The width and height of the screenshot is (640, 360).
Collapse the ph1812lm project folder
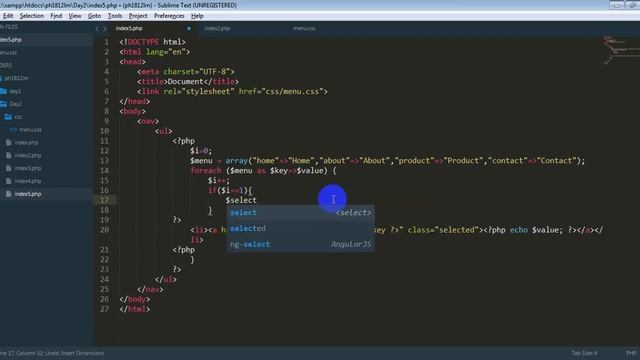coord(16,78)
